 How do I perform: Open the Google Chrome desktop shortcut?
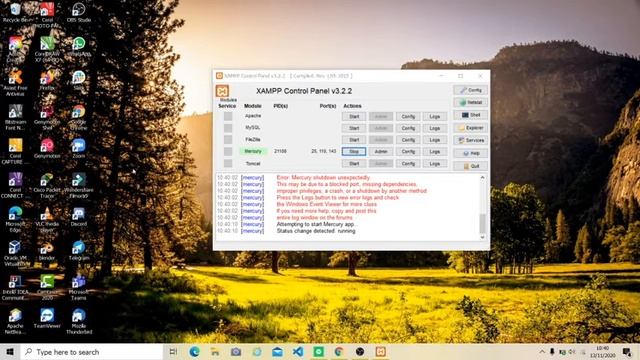[78, 118]
